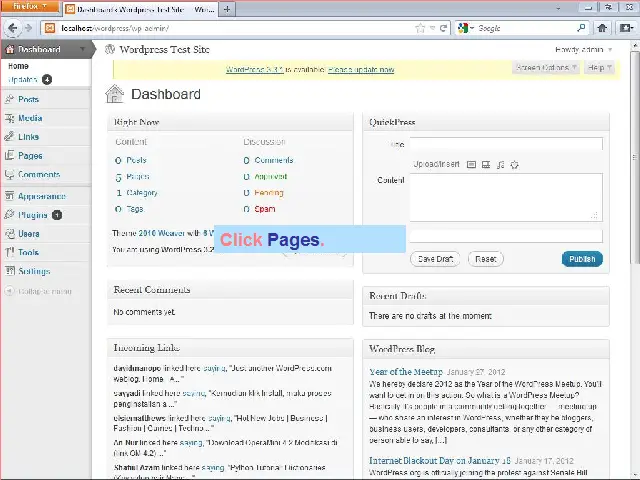The height and width of the screenshot is (480, 640).
Task: Click the QuickPress Content text area
Action: pos(506,198)
